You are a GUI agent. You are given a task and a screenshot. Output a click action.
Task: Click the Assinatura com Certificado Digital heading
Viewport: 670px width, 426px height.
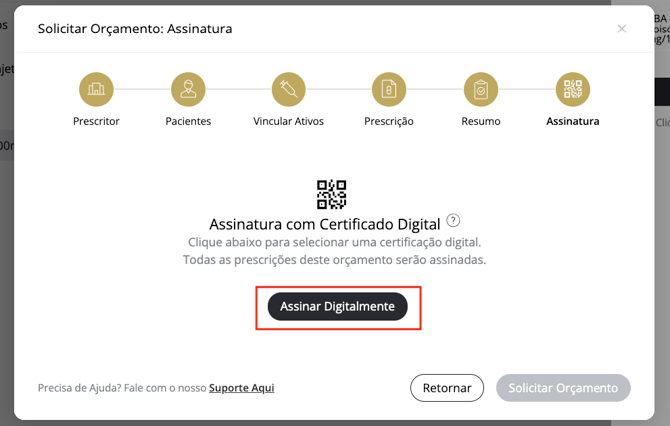pyautogui.click(x=325, y=224)
